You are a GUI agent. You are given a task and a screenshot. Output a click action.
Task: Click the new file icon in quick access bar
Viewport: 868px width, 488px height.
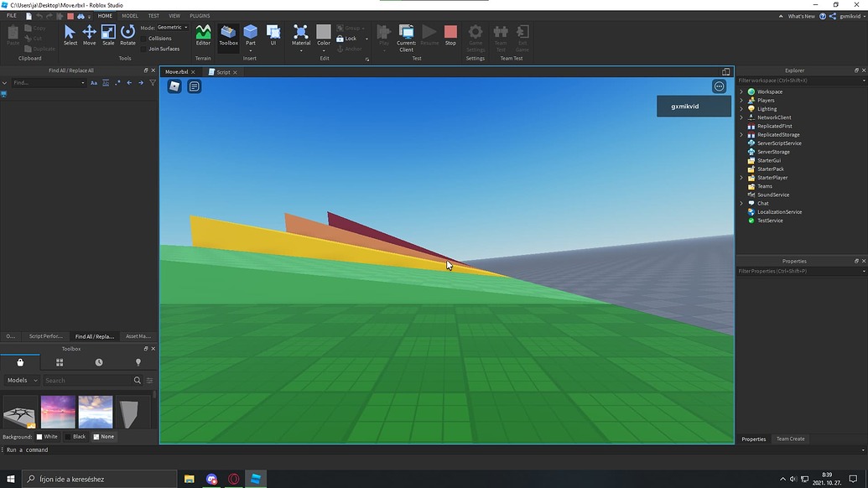tap(29, 16)
